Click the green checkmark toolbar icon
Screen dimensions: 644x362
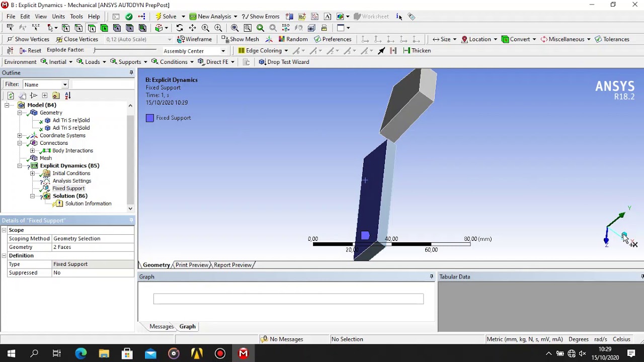[x=129, y=17]
